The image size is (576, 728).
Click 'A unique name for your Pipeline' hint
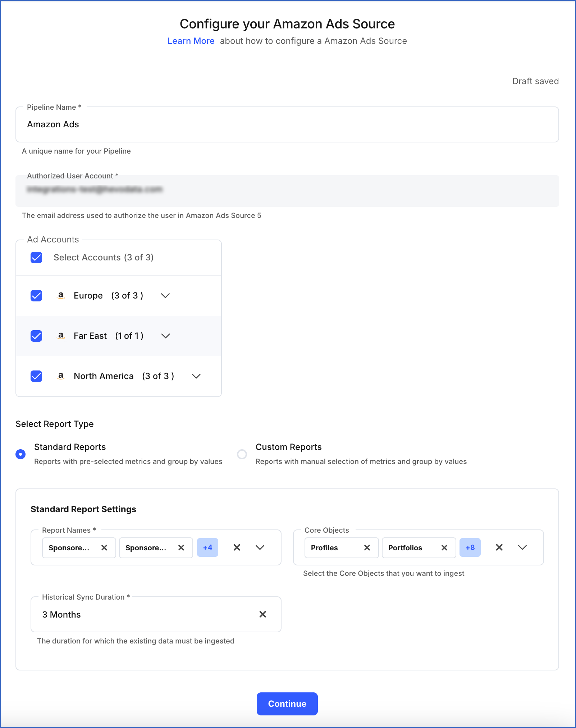(x=76, y=151)
